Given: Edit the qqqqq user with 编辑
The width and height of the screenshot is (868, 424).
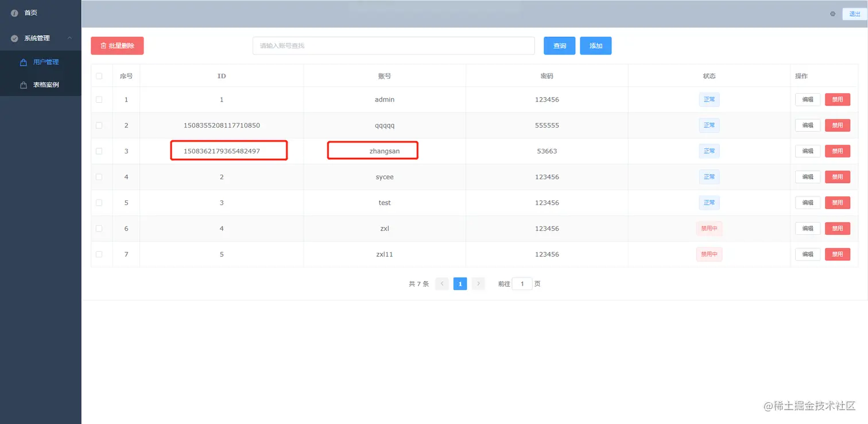Looking at the screenshot, I should (x=808, y=125).
